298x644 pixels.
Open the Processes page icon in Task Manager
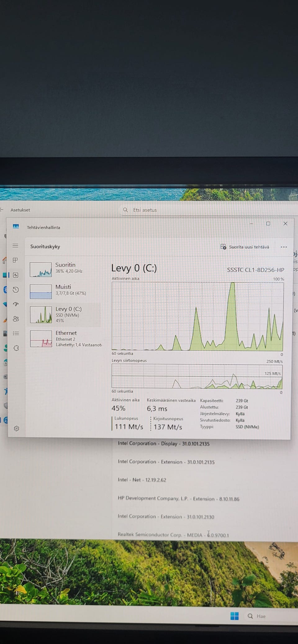coord(15,260)
